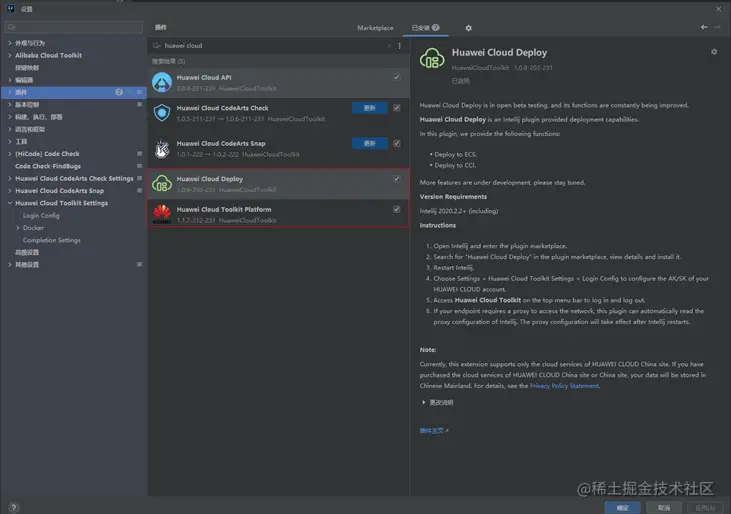The image size is (731, 514).
Task: Click the 'Version Requirements' heading
Action: click(x=453, y=197)
